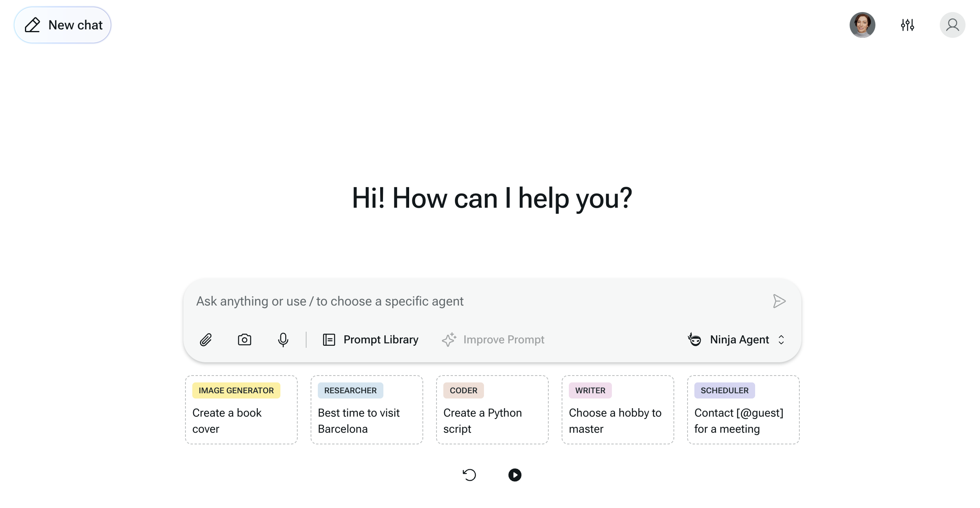Open the Prompt Library
This screenshot has width=980, height=508.
pyautogui.click(x=370, y=339)
